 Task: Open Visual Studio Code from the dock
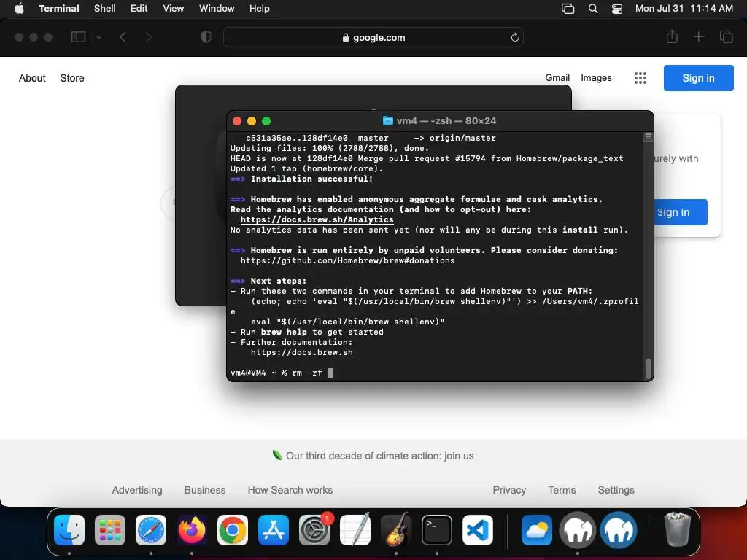(x=478, y=530)
